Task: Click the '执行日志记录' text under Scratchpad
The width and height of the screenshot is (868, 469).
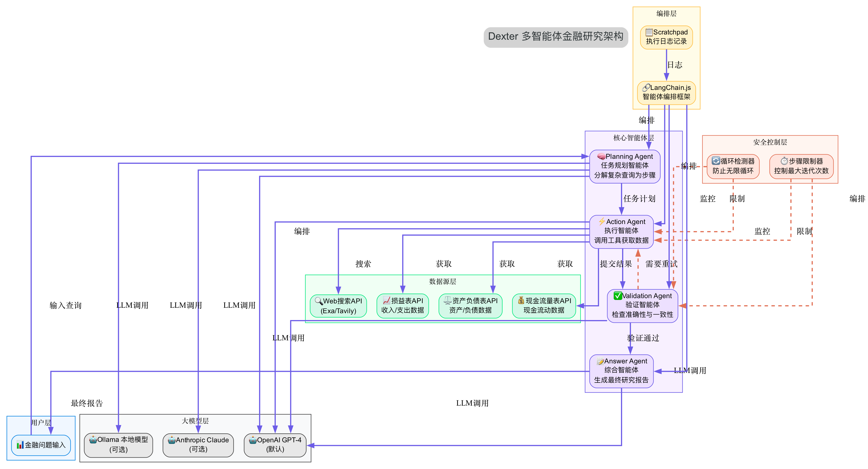Action: coord(666,42)
